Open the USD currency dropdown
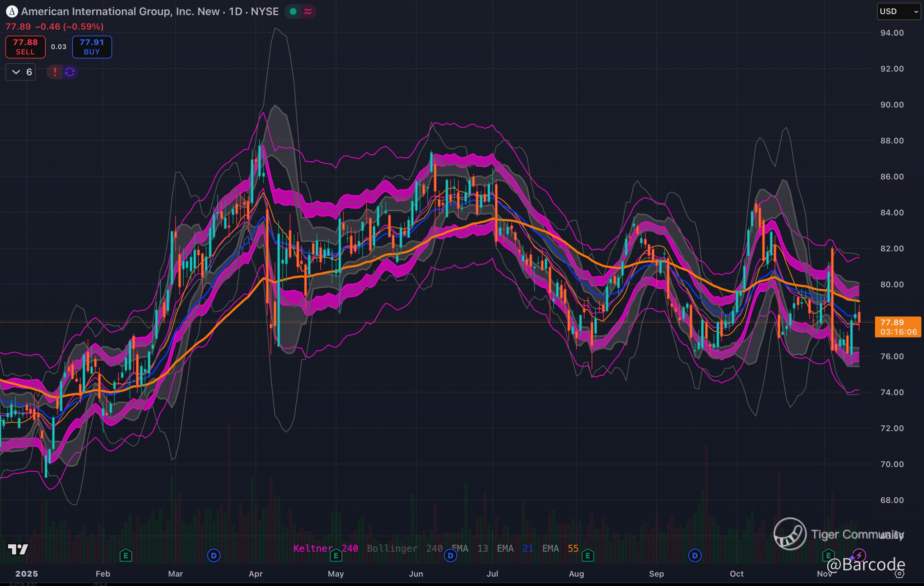This screenshot has height=586, width=924. click(899, 11)
